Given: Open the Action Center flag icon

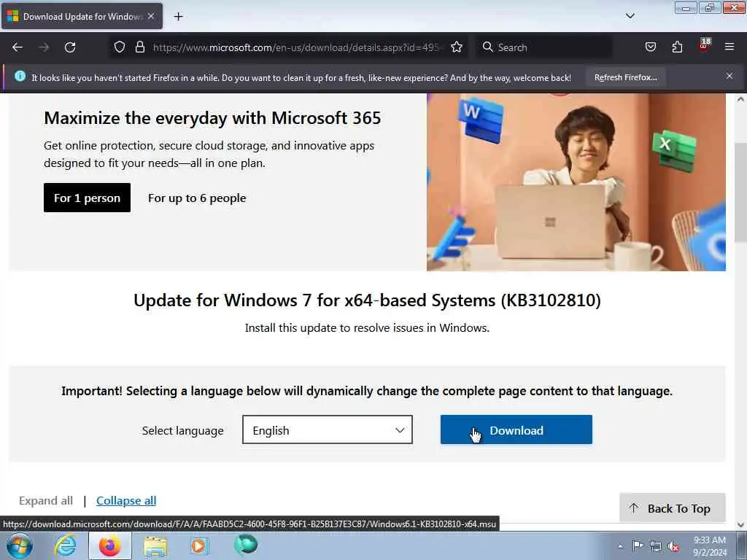Looking at the screenshot, I should click(637, 546).
